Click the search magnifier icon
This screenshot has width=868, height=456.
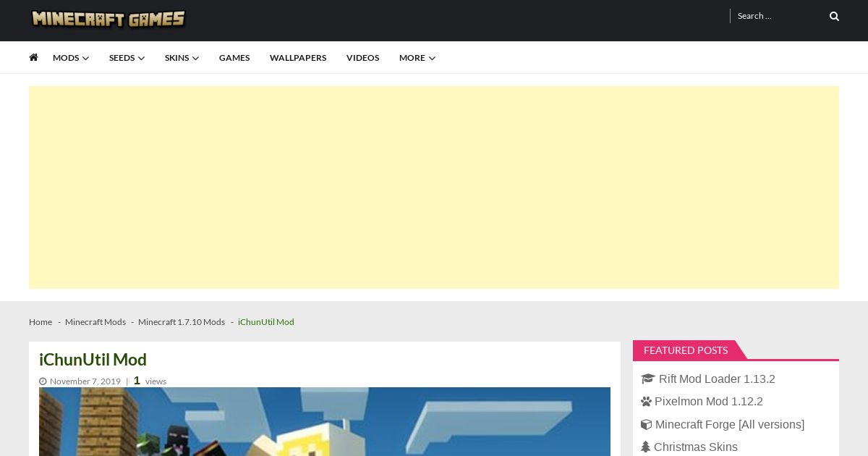click(834, 16)
